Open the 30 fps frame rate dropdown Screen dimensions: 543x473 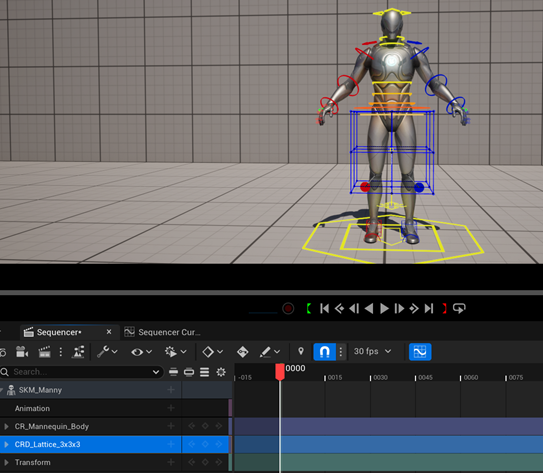tap(372, 351)
